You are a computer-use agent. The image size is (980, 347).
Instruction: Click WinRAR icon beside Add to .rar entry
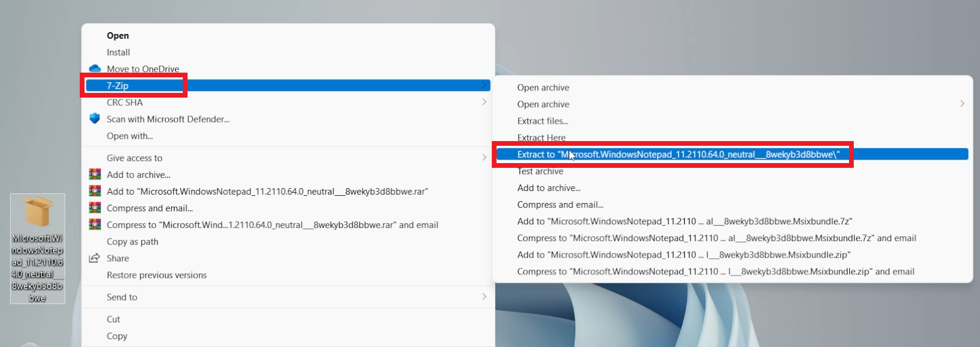pyautogui.click(x=95, y=191)
